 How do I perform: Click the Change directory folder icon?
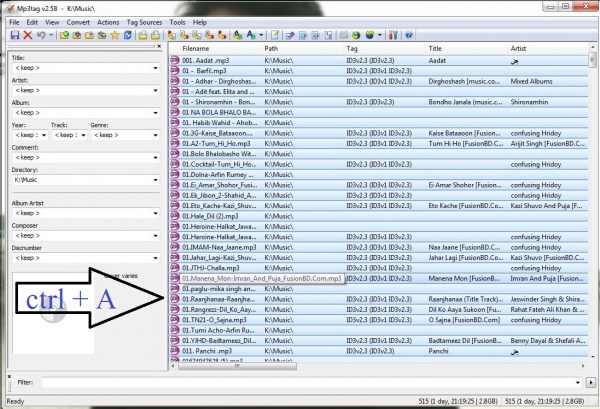(64, 35)
